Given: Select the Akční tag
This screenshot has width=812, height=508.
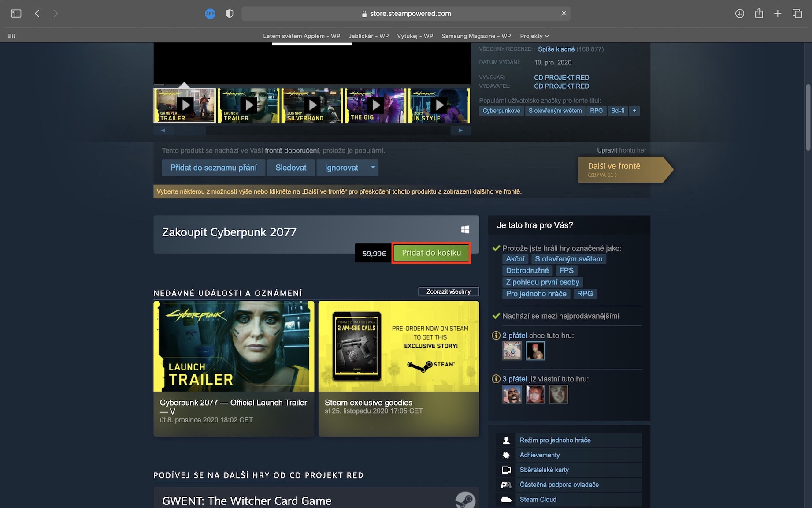Looking at the screenshot, I should tap(515, 259).
